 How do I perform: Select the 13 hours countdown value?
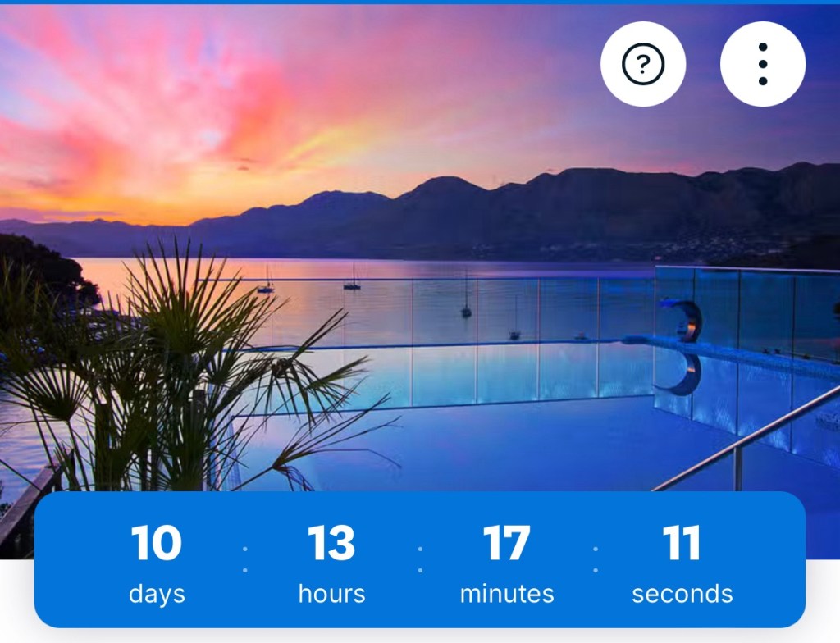pos(331,543)
